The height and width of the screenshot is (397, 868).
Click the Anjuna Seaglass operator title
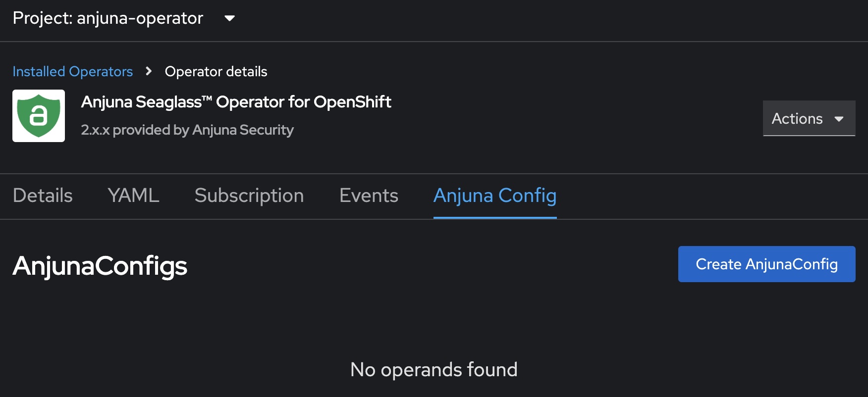coord(236,102)
